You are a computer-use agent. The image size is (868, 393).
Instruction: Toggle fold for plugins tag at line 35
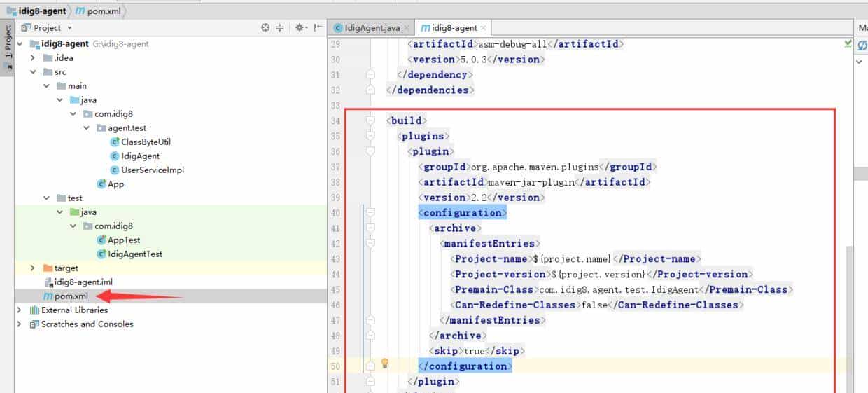pos(371,137)
